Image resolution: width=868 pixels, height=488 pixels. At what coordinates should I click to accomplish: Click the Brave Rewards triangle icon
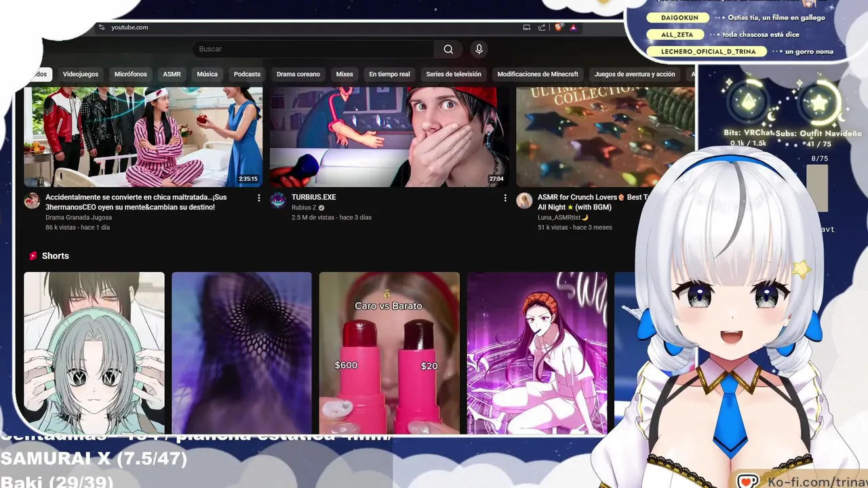pyautogui.click(x=574, y=27)
